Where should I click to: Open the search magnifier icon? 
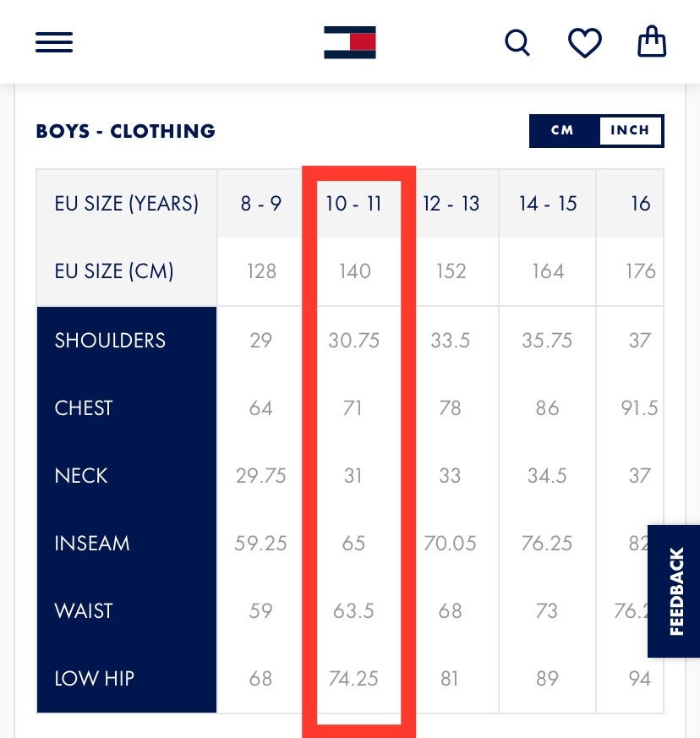pos(517,42)
